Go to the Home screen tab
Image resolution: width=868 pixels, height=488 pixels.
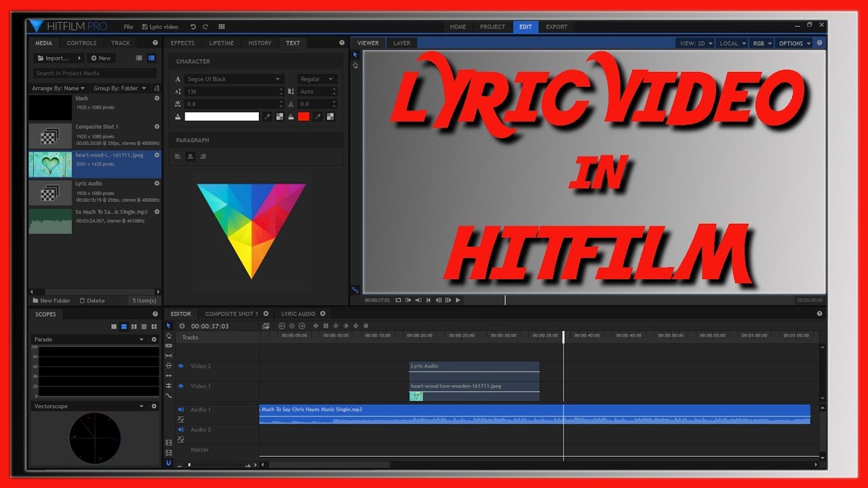point(458,27)
